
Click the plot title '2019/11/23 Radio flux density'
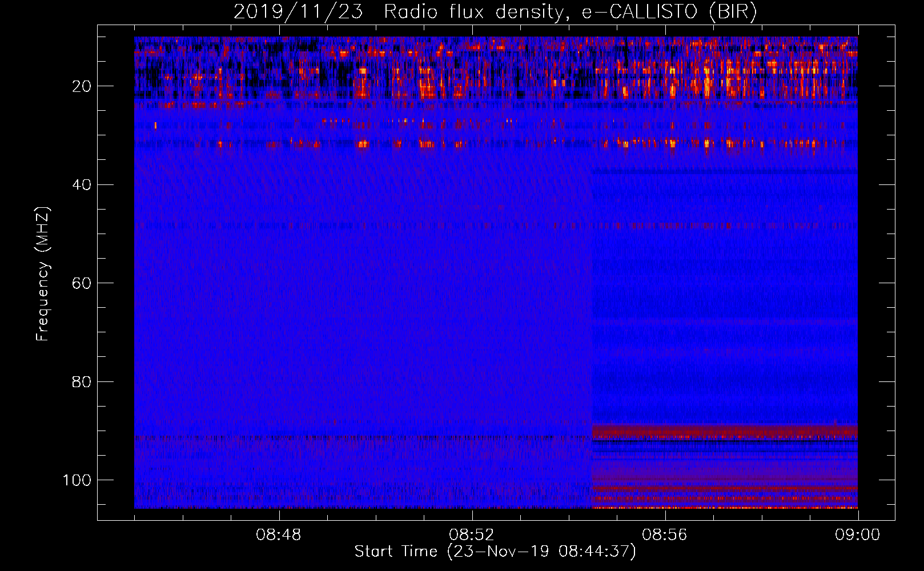click(x=495, y=12)
